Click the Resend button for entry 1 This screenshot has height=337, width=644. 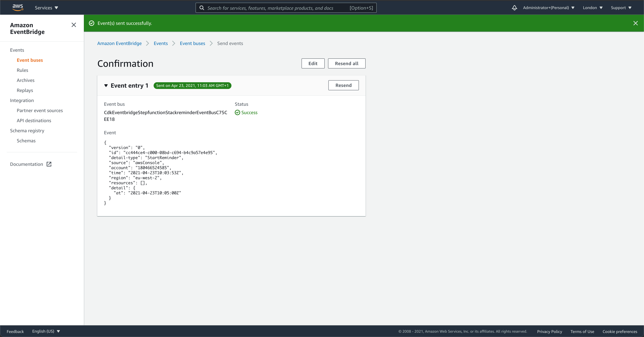pos(343,85)
